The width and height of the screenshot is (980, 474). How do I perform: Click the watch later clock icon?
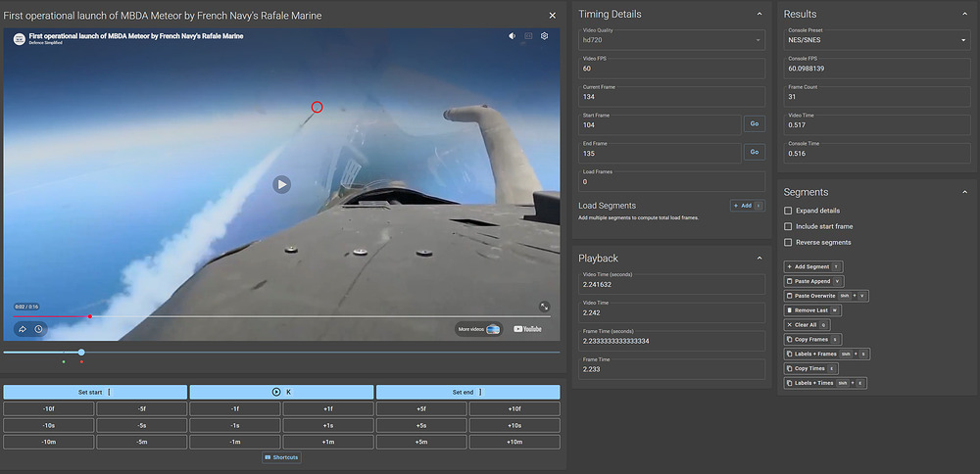tap(39, 329)
